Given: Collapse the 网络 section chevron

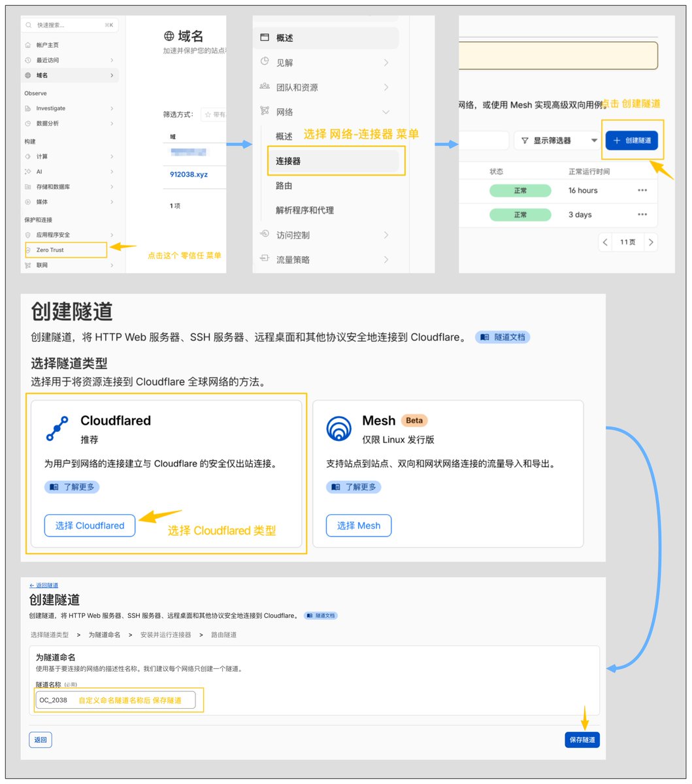Looking at the screenshot, I should click(x=386, y=112).
